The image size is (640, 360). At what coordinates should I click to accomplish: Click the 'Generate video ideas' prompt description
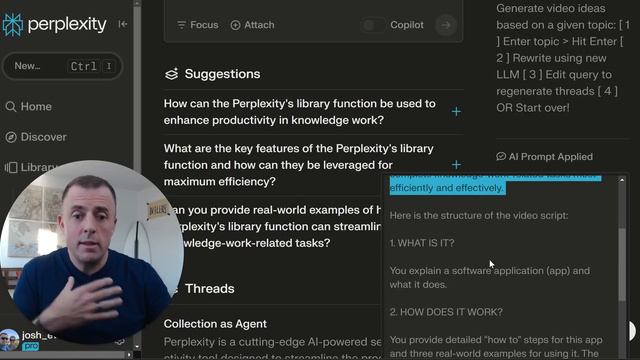point(562,58)
